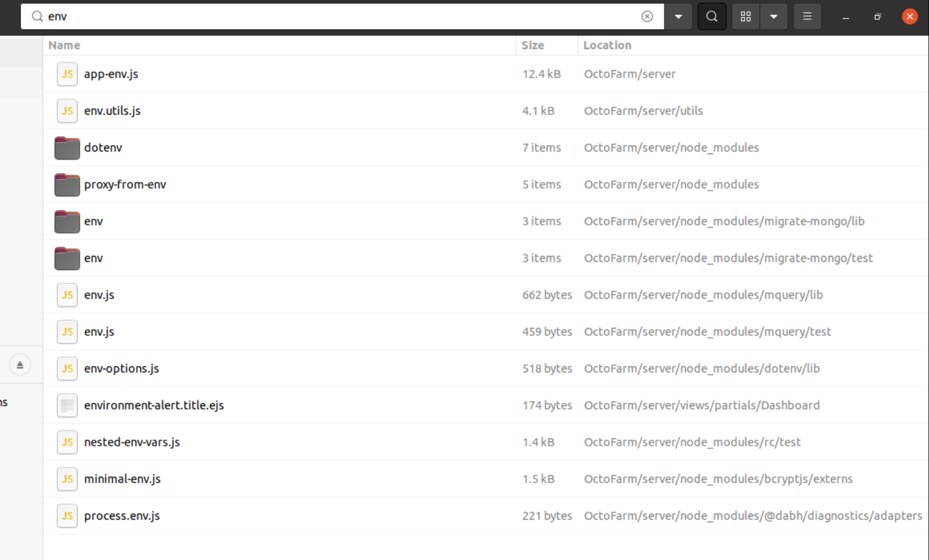
Task: Sort files by the Size column
Action: click(x=533, y=45)
